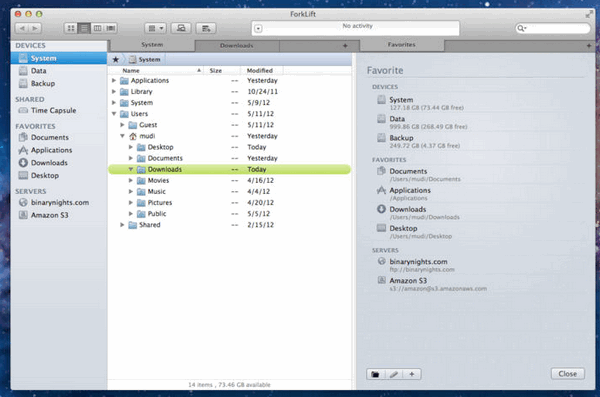This screenshot has height=397, width=600.
Task: Select Backup in the Favorite panel
Action: [x=418, y=142]
